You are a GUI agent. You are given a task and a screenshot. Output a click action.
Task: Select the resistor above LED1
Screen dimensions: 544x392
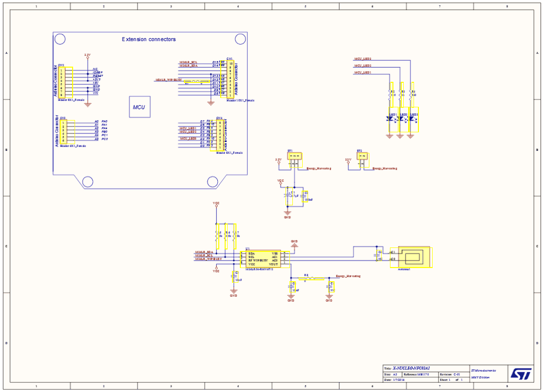392,94
